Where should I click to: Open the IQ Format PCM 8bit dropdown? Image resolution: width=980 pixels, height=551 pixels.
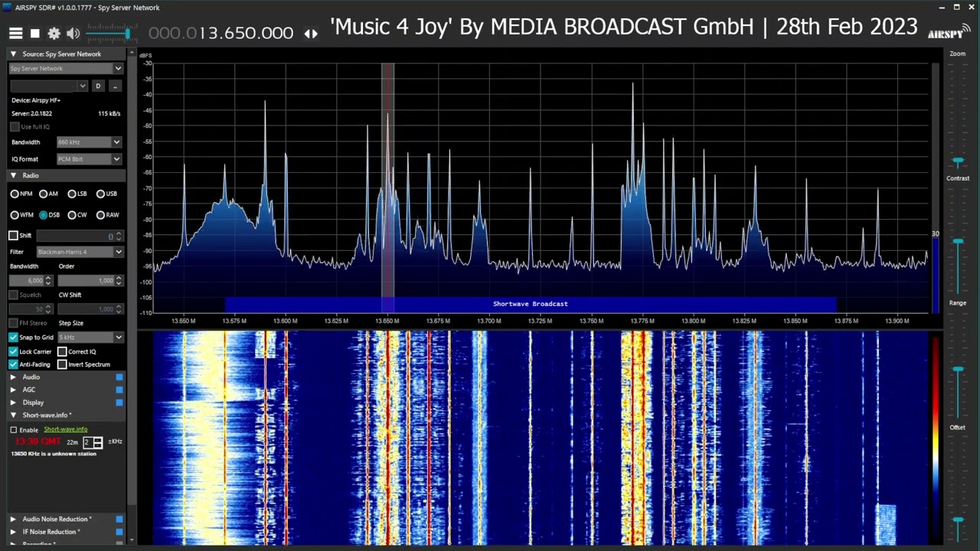coord(89,159)
